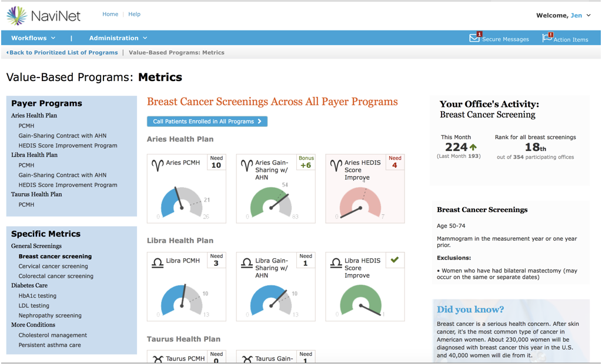
Task: Click the Need 1 badge on Libra Gain-Sharing
Action: click(x=306, y=259)
